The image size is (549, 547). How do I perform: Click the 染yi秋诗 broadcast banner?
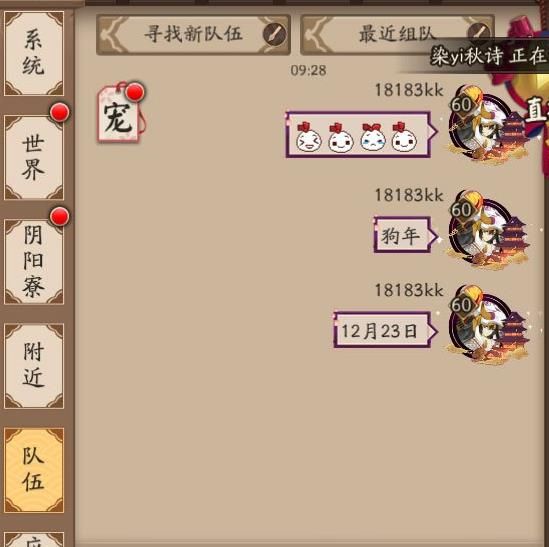[488, 55]
